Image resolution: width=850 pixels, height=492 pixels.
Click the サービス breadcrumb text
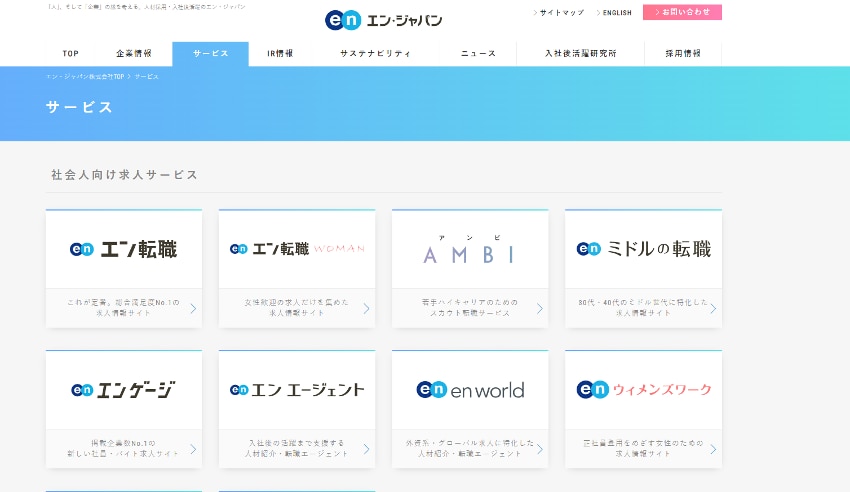(x=146, y=77)
